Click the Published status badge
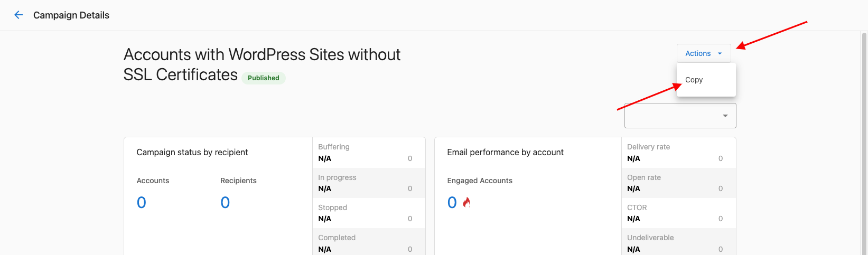This screenshot has width=868, height=255. pos(264,78)
